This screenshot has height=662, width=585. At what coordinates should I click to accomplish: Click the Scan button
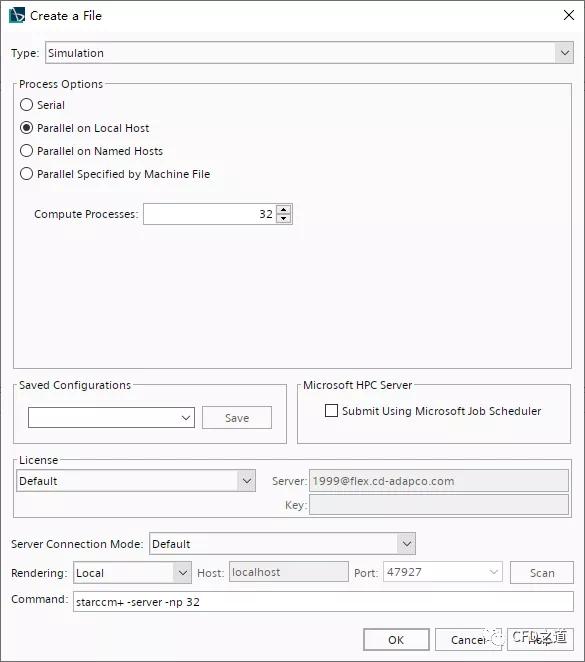(x=542, y=573)
